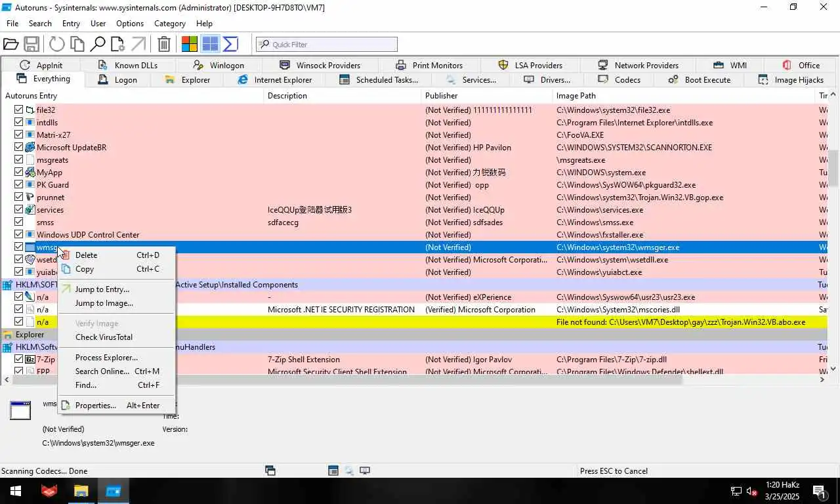This screenshot has height=504, width=840.
Task: Click the Jump to Entry arrow toolbar icon
Action: click(x=138, y=44)
